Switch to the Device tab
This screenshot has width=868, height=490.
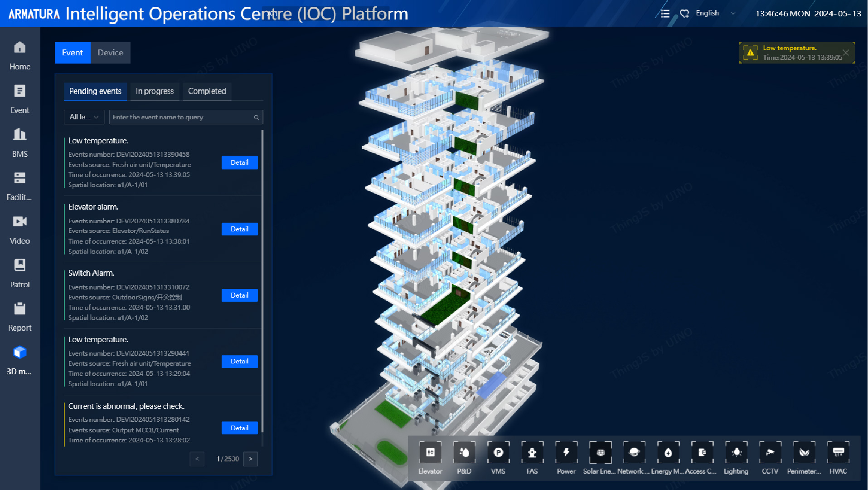coord(110,53)
